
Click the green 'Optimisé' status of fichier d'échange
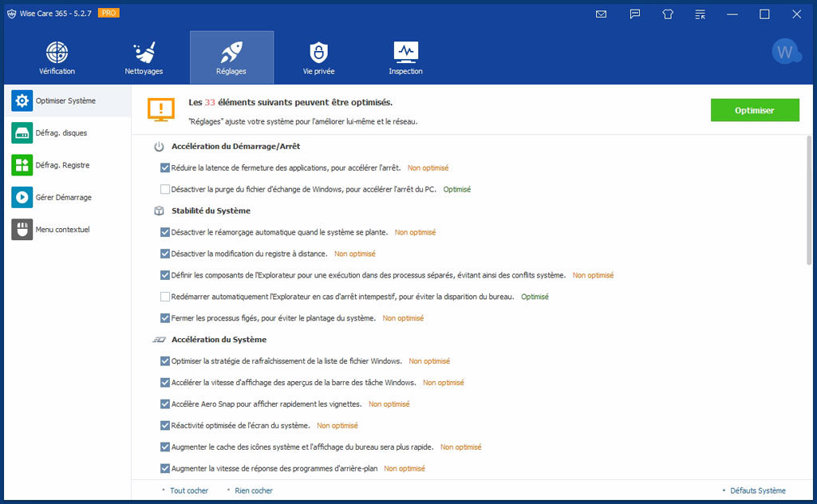click(457, 190)
